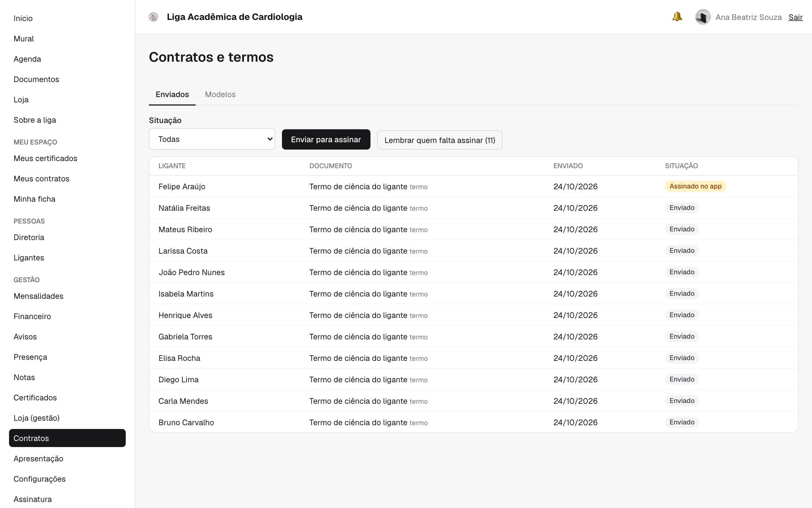Select the active Contratos sidebar item

[67, 438]
